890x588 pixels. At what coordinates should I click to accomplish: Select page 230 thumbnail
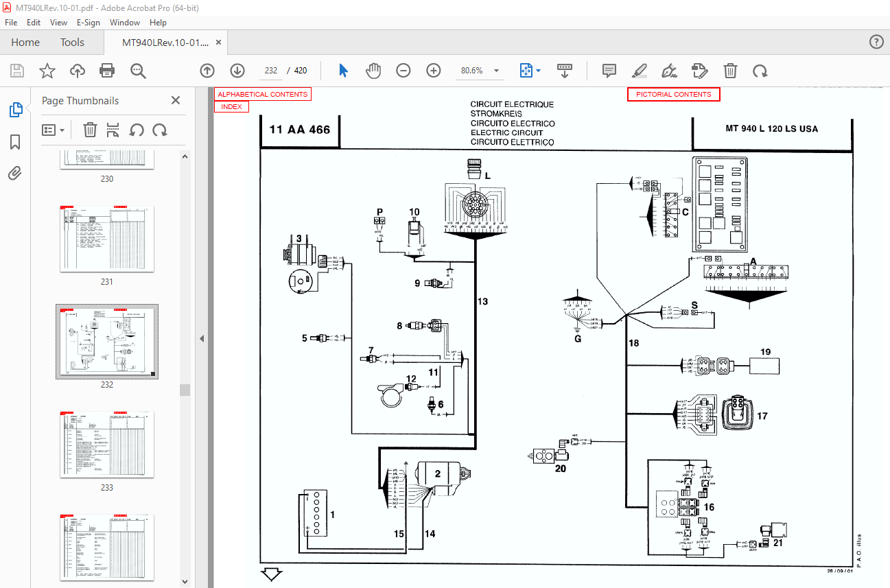[107, 160]
